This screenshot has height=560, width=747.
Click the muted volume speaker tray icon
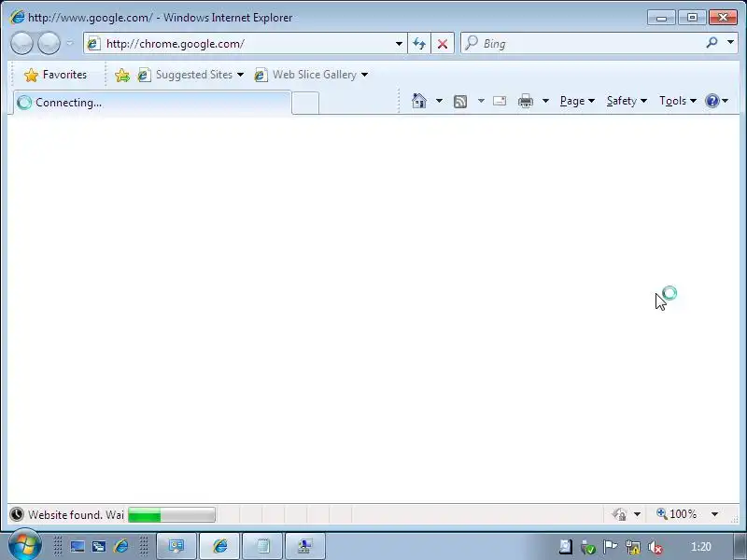pos(655,547)
